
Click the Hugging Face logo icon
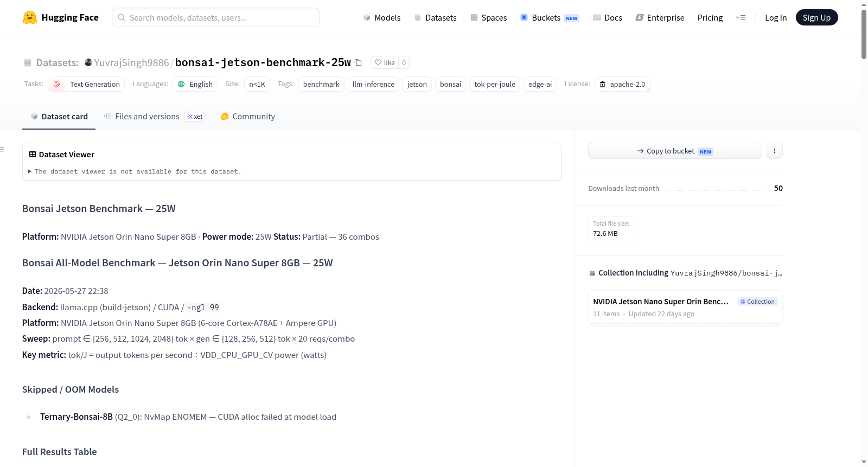point(30,17)
